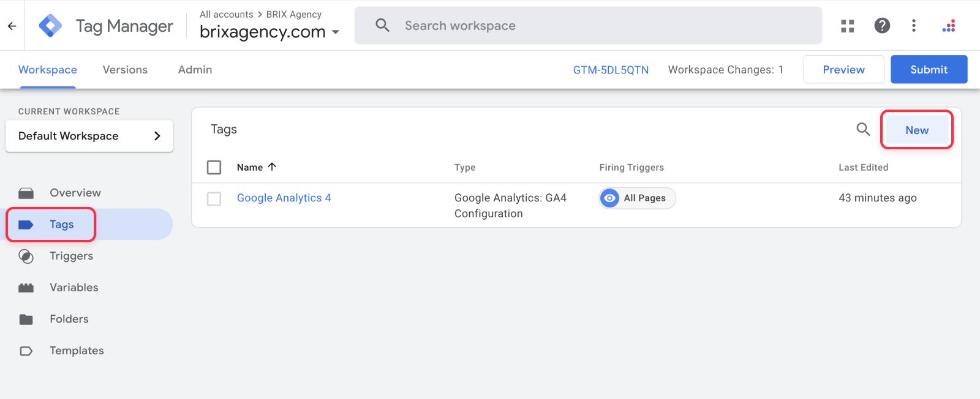Open the help question mark icon

pos(882,26)
